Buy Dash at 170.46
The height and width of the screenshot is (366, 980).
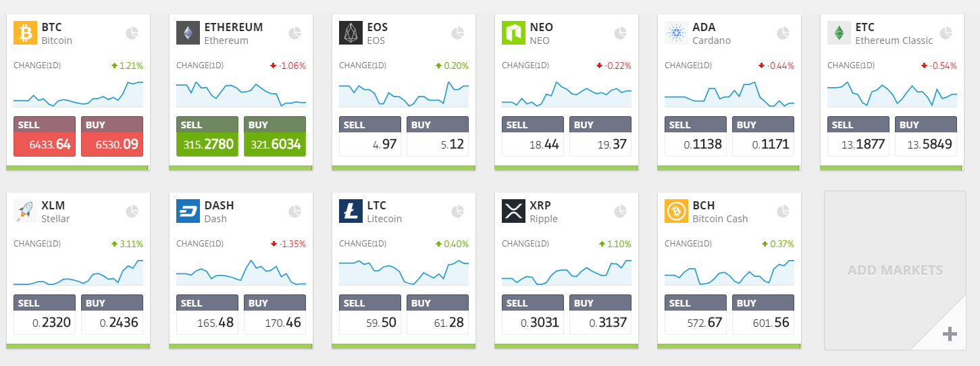click(x=275, y=315)
